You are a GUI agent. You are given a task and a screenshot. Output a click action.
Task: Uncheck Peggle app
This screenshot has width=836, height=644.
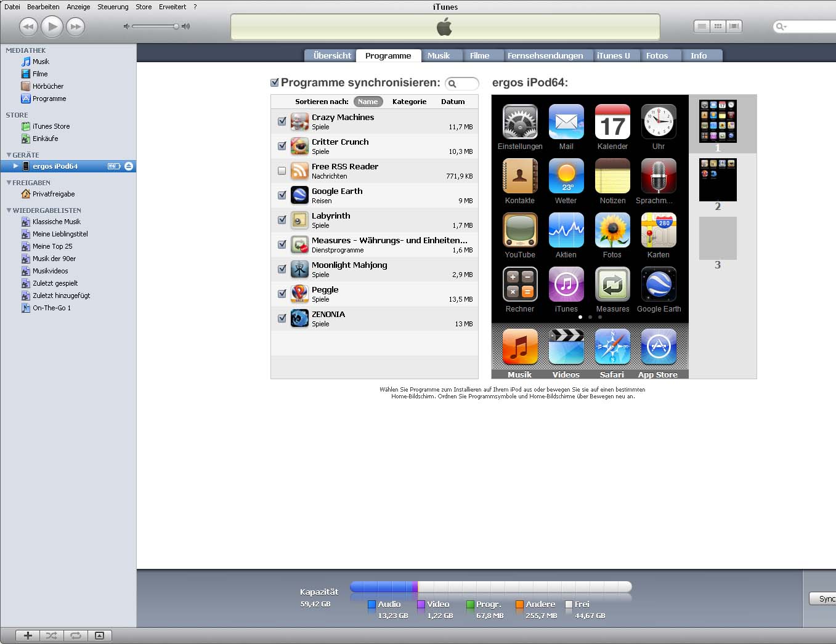click(x=282, y=294)
